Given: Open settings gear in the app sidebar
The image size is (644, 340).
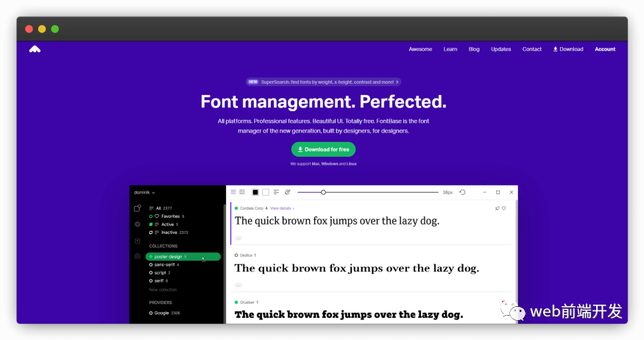Looking at the screenshot, I should pyautogui.click(x=138, y=224).
